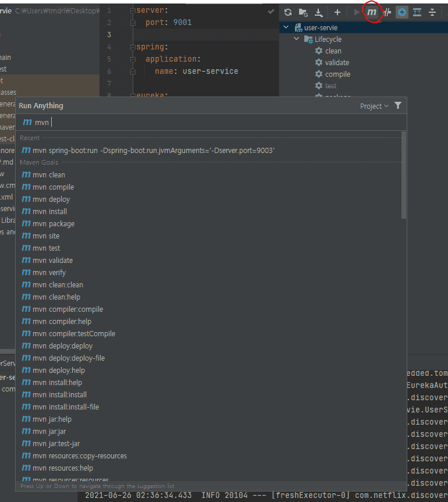Screen dimensions: 448x502
Task: Click the Download Sources icon
Action: (x=318, y=12)
